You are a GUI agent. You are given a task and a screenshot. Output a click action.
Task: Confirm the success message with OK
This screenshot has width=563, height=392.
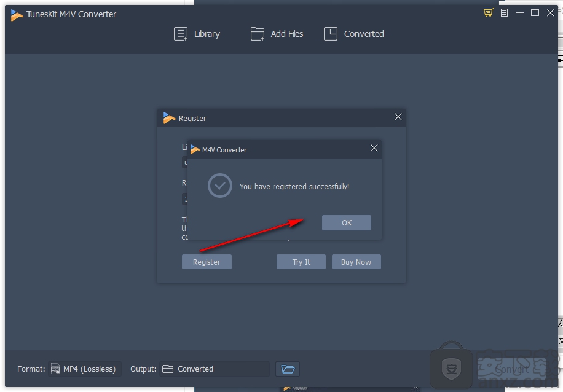(346, 222)
